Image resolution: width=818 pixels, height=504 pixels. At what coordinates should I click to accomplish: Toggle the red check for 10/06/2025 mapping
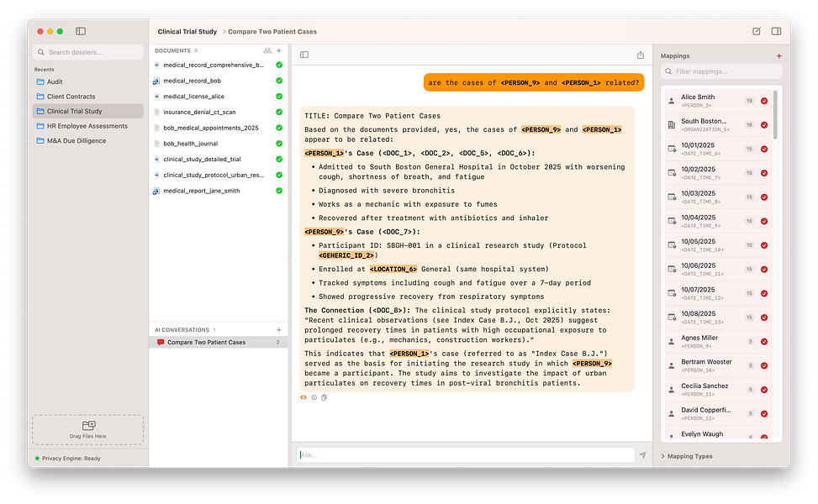(x=763, y=270)
